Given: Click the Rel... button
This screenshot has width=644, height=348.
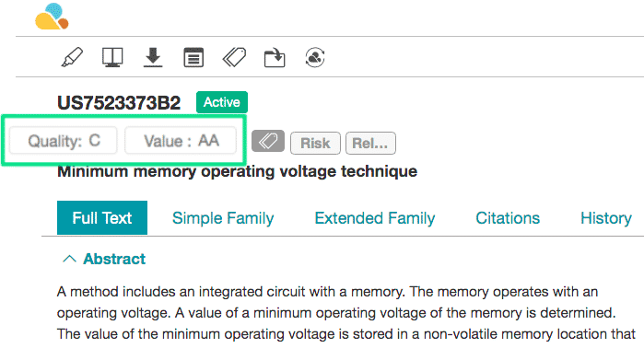Looking at the screenshot, I should click(370, 144).
